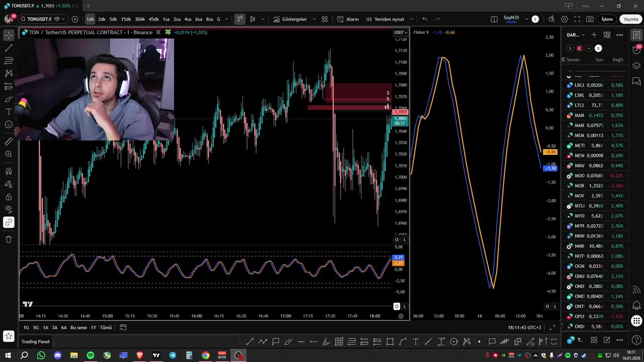Open the emoji and icons tool

tap(9, 124)
